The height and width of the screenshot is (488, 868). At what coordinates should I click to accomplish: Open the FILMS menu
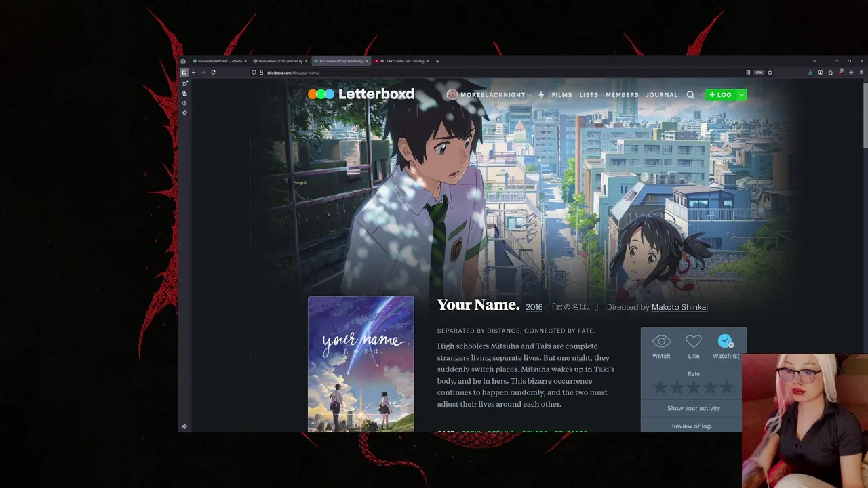pyautogui.click(x=561, y=95)
